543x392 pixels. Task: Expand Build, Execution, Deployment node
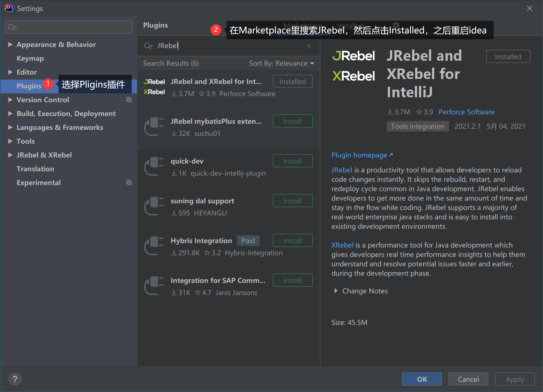click(10, 114)
